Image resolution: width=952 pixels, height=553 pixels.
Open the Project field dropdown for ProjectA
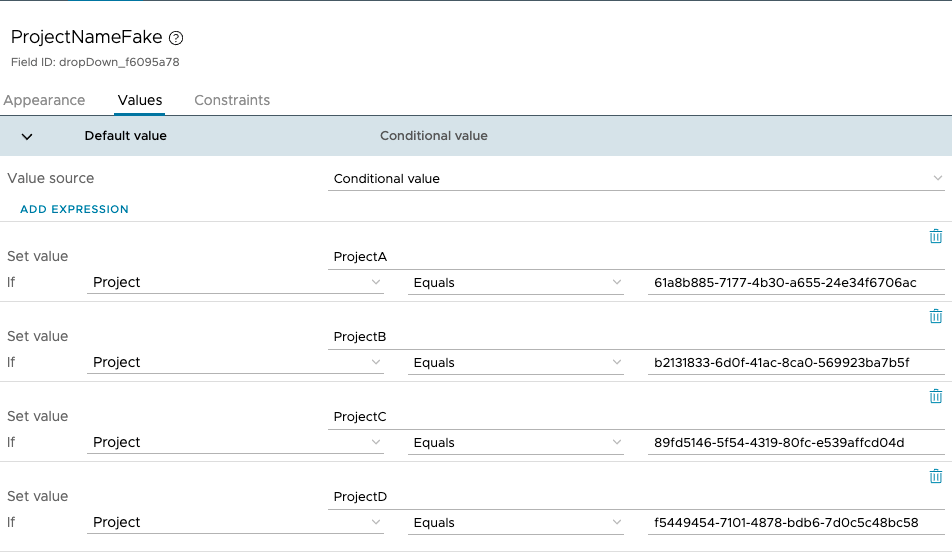pos(235,283)
